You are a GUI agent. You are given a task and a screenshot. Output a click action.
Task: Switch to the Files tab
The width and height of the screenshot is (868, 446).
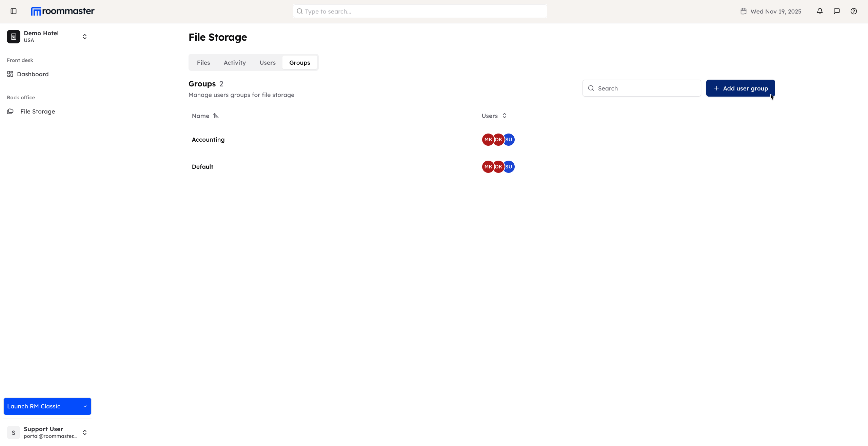pyautogui.click(x=203, y=62)
